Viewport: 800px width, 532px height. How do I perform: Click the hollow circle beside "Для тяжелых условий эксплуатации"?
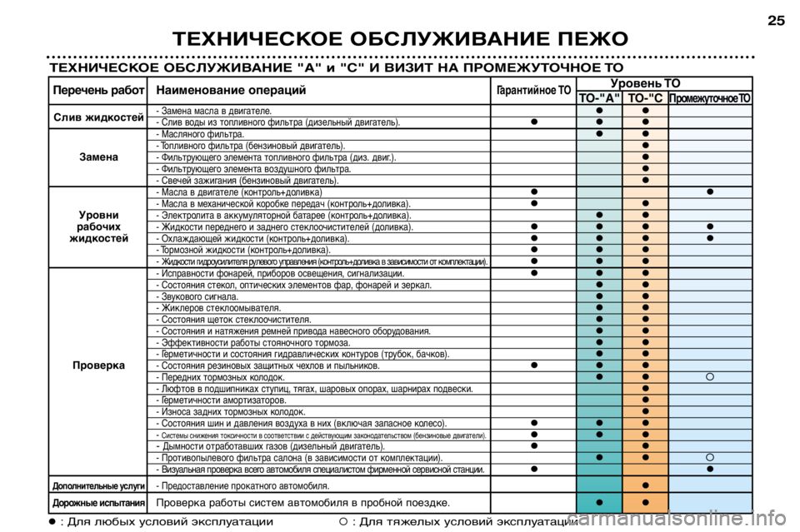tap(344, 521)
